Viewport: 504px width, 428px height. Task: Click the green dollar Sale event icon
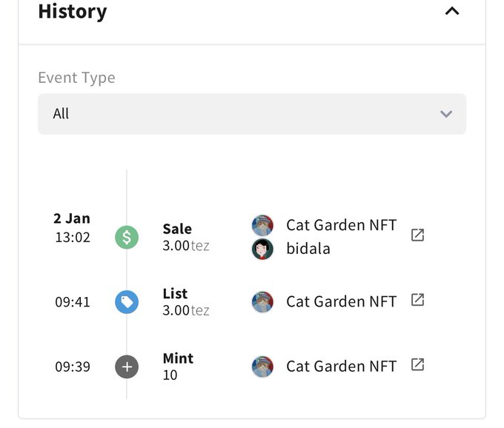click(x=127, y=237)
